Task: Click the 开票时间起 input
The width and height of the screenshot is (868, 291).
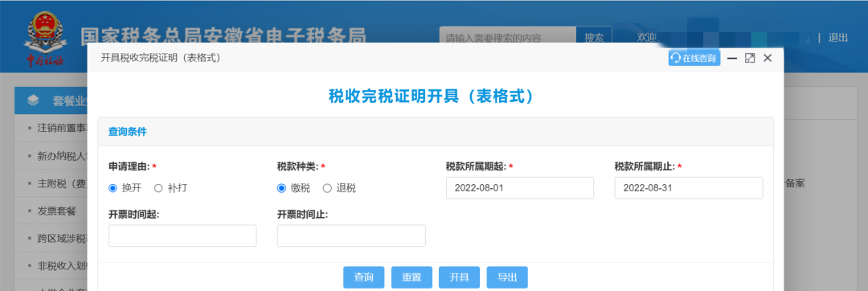Action: click(182, 236)
